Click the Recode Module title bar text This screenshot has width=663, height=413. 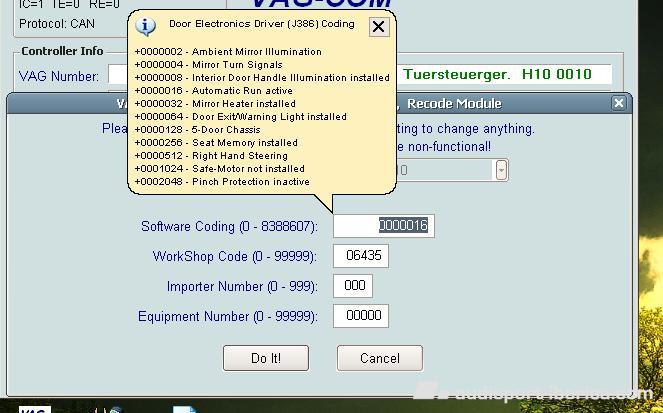tap(454, 104)
